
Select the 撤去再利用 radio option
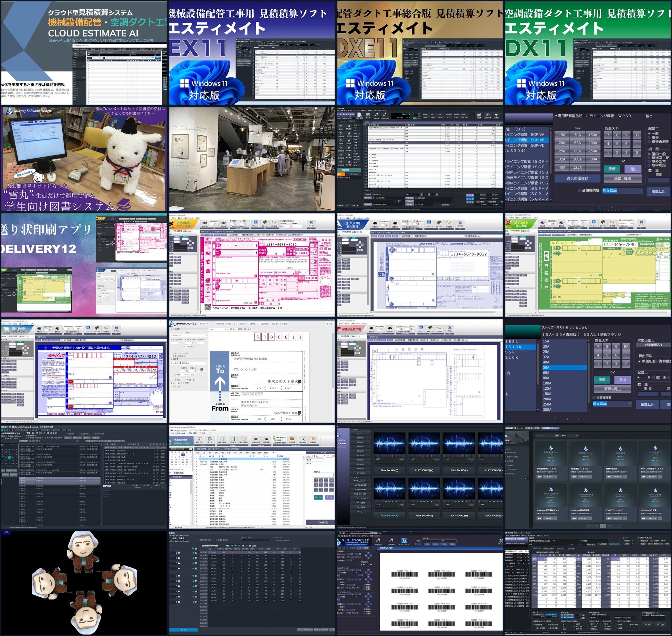click(x=649, y=141)
